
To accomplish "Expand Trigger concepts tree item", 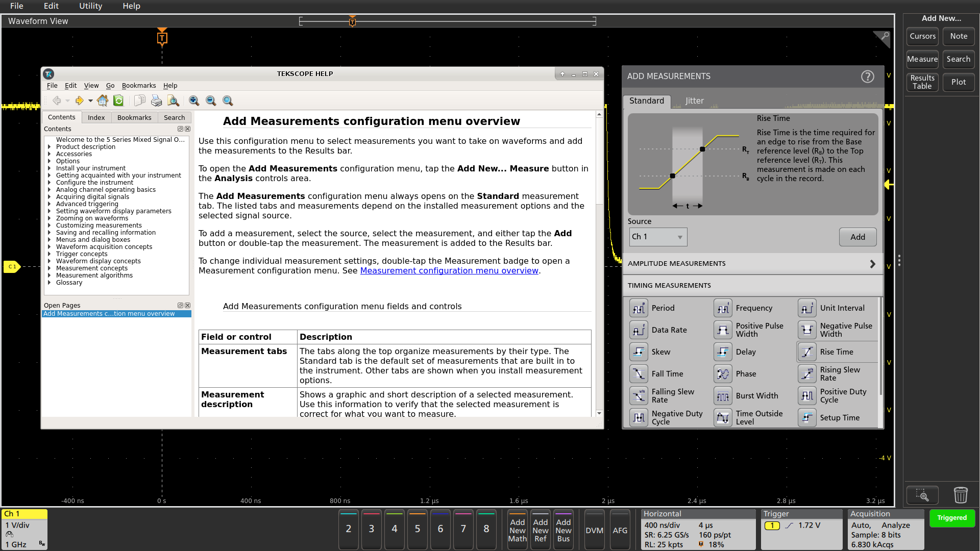I will pyautogui.click(x=50, y=254).
